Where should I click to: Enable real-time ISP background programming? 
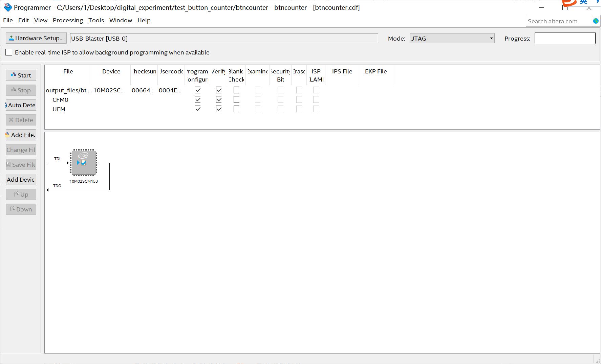click(x=9, y=52)
